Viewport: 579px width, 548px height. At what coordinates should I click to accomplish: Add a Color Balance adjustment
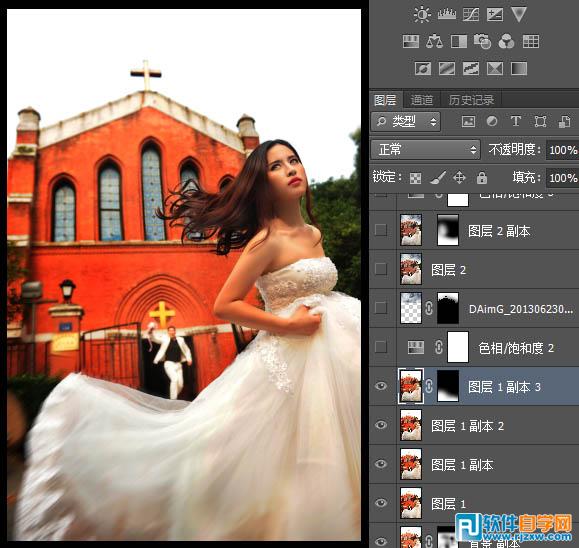434,41
